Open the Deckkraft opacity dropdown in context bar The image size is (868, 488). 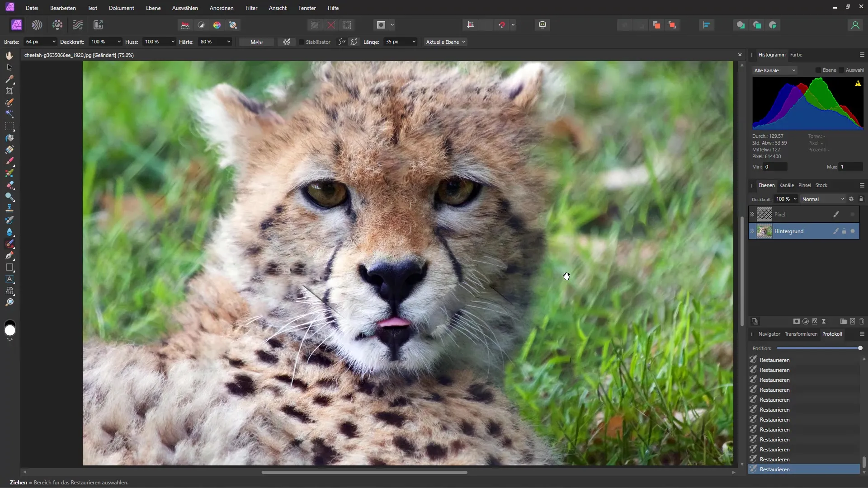tap(119, 42)
